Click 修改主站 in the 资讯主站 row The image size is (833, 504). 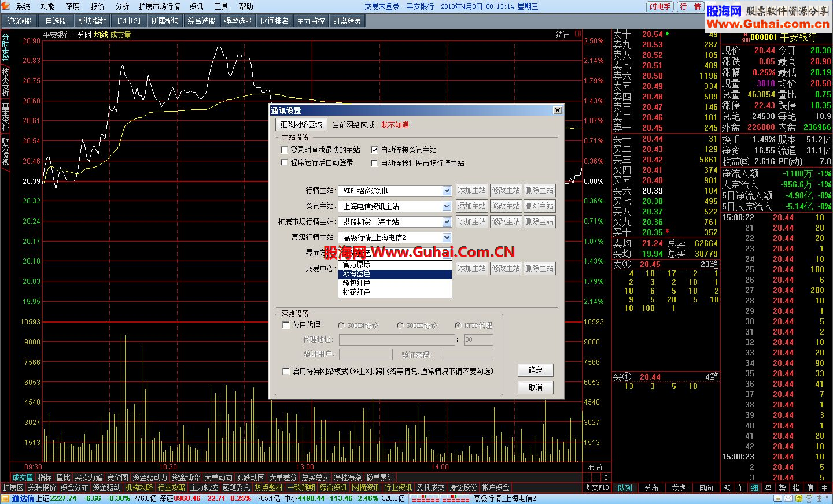click(506, 206)
